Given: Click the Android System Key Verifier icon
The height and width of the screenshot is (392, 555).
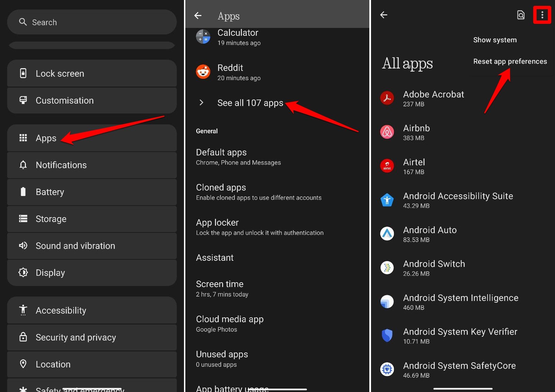Looking at the screenshot, I should point(387,335).
